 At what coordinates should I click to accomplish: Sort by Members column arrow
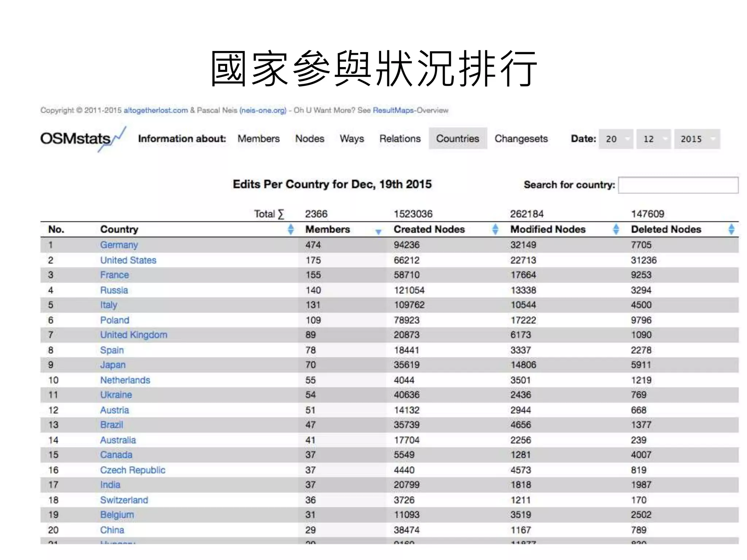coord(378,231)
